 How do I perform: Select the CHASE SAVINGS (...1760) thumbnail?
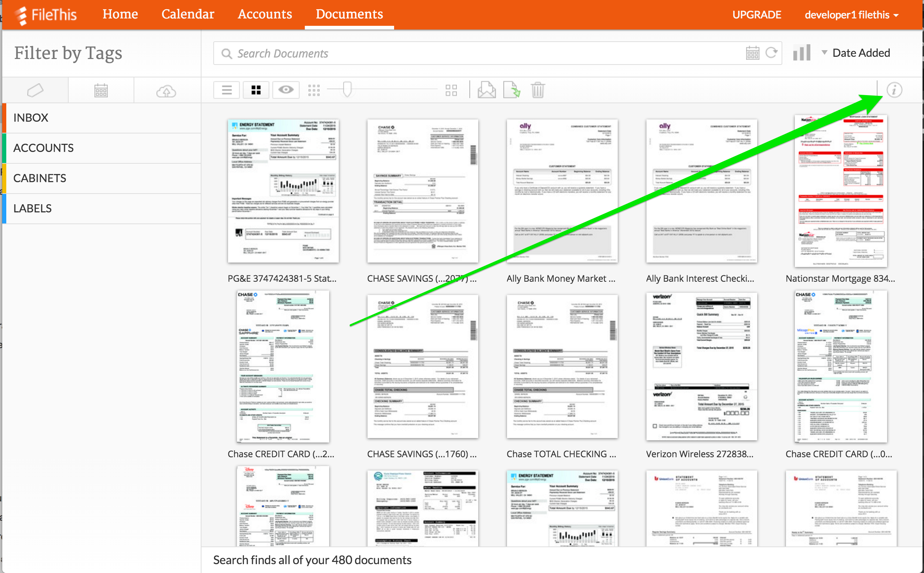[423, 367]
